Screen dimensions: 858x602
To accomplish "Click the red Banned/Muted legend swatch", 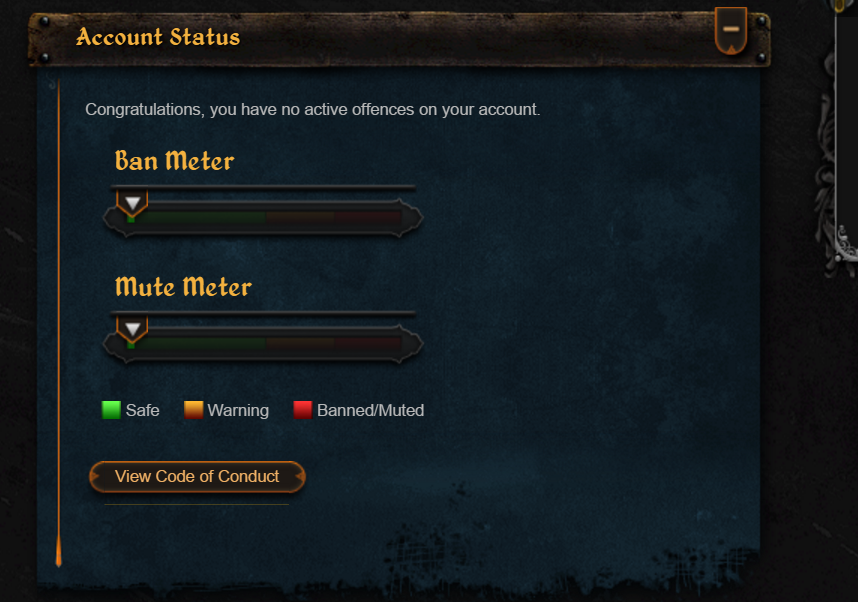I will [x=303, y=410].
